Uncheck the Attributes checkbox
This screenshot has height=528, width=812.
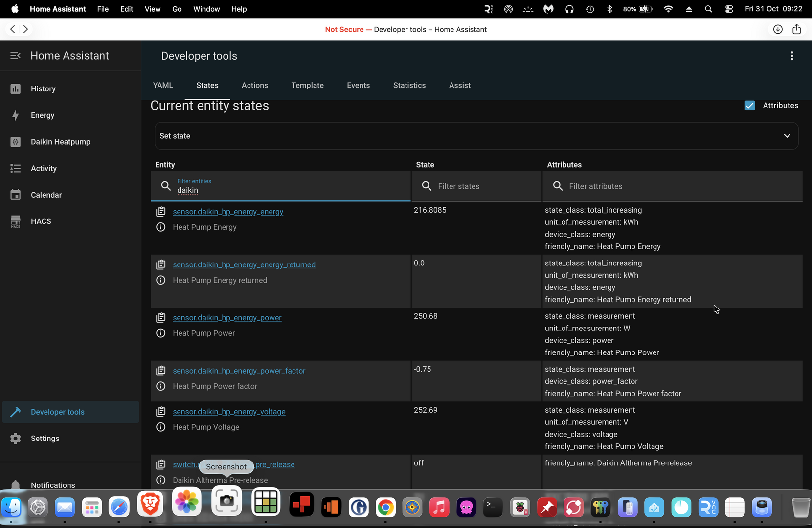click(749, 106)
